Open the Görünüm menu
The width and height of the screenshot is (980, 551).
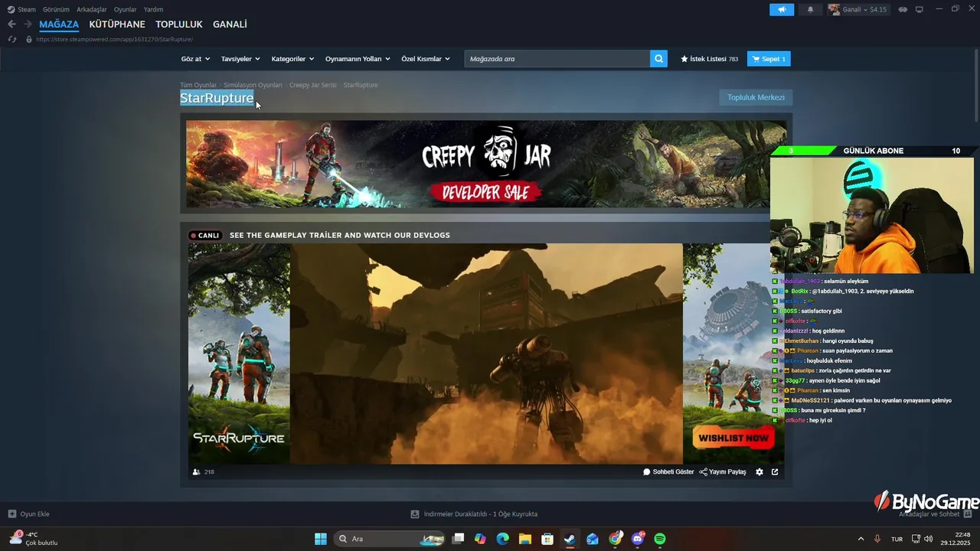tap(56, 9)
